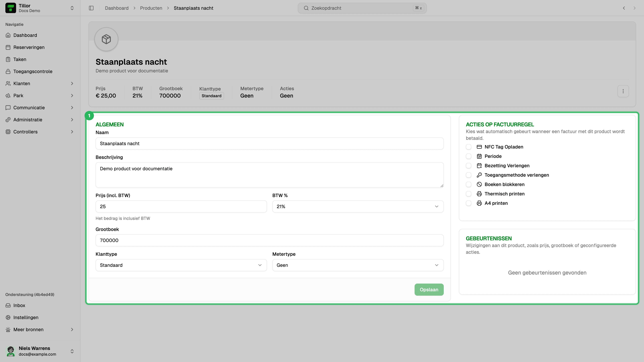
Task: Toggle the sidebar panel icon
Action: coord(91,8)
